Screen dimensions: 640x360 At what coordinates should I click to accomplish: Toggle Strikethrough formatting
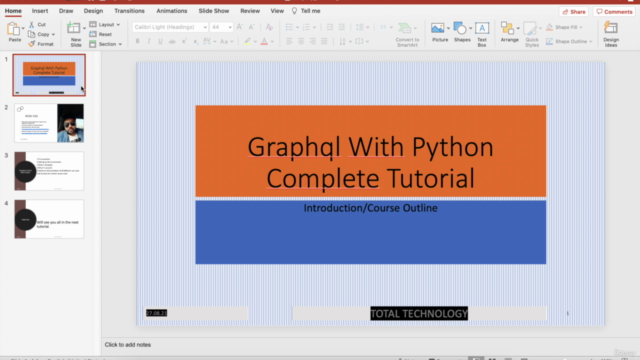tap(172, 41)
